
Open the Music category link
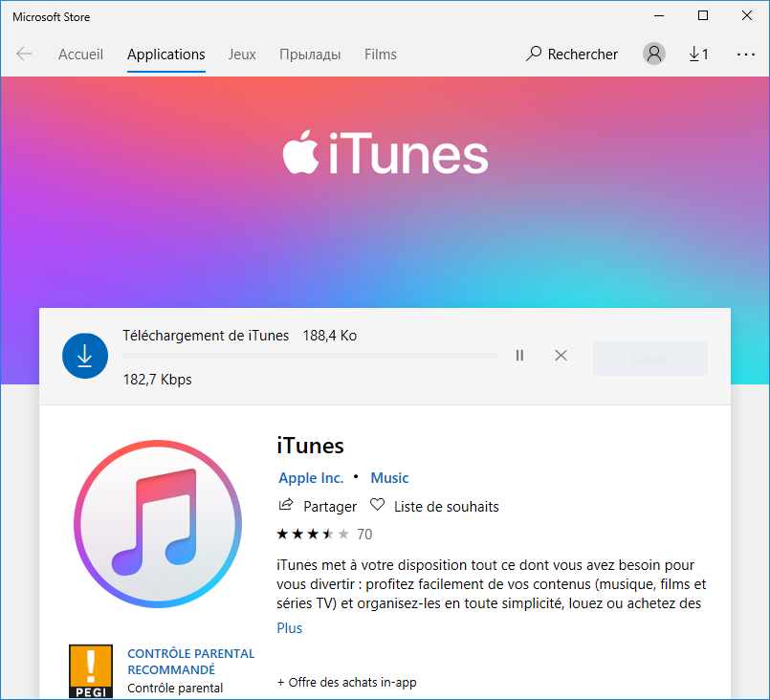pyautogui.click(x=389, y=477)
